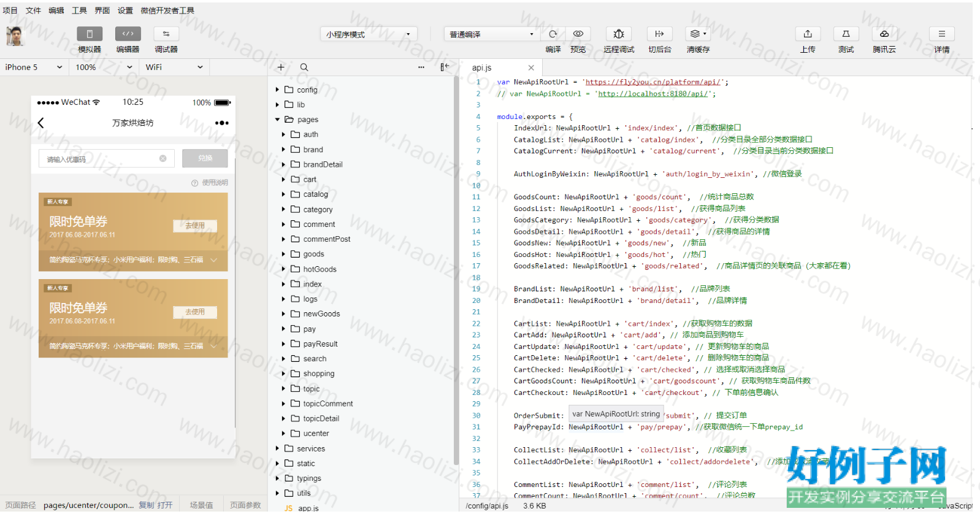Click the upload (上传) icon
Viewport: 980px width, 514px height.
808,34
